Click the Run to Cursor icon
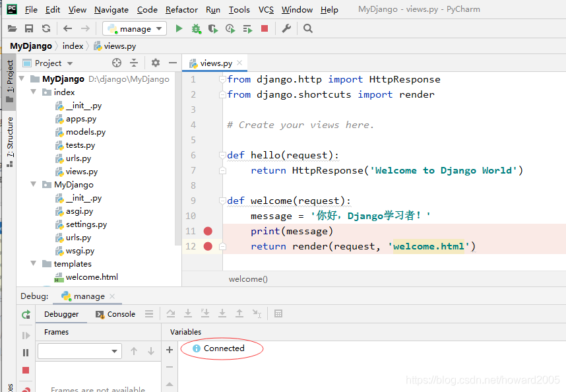The width and height of the screenshot is (566, 392). [257, 313]
